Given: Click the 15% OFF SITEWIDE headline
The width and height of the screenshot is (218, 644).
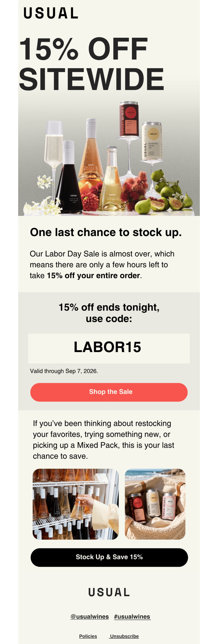Looking at the screenshot, I should 92,64.
